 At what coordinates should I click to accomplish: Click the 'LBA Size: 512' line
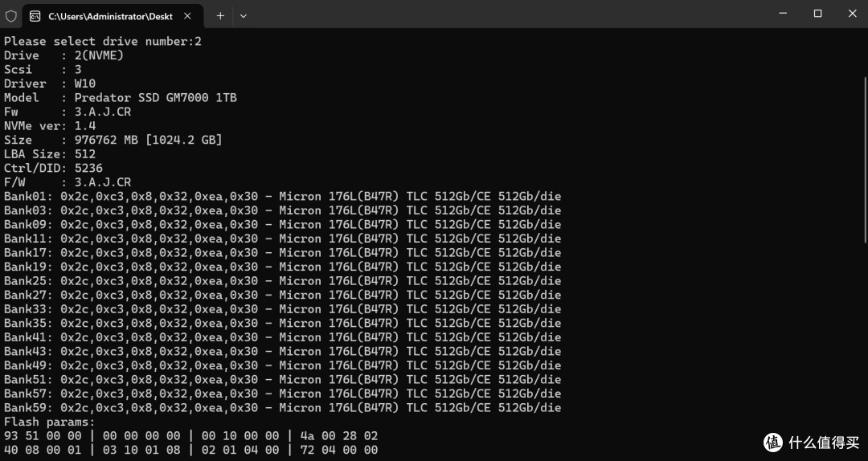click(50, 154)
